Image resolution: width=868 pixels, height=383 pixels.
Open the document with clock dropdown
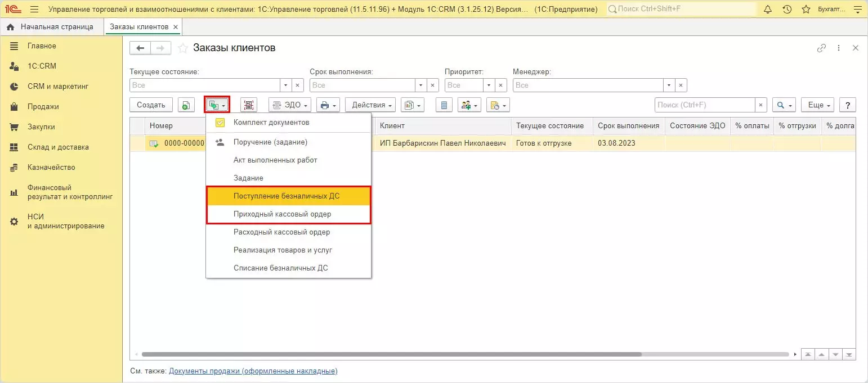point(498,105)
